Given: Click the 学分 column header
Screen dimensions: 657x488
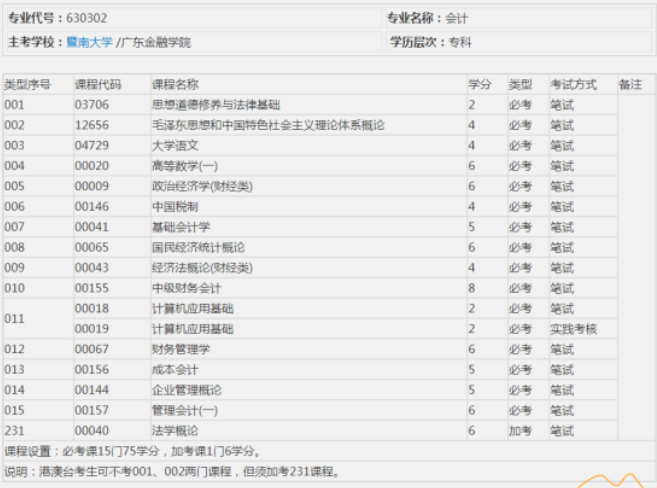Looking at the screenshot, I should (x=480, y=85).
